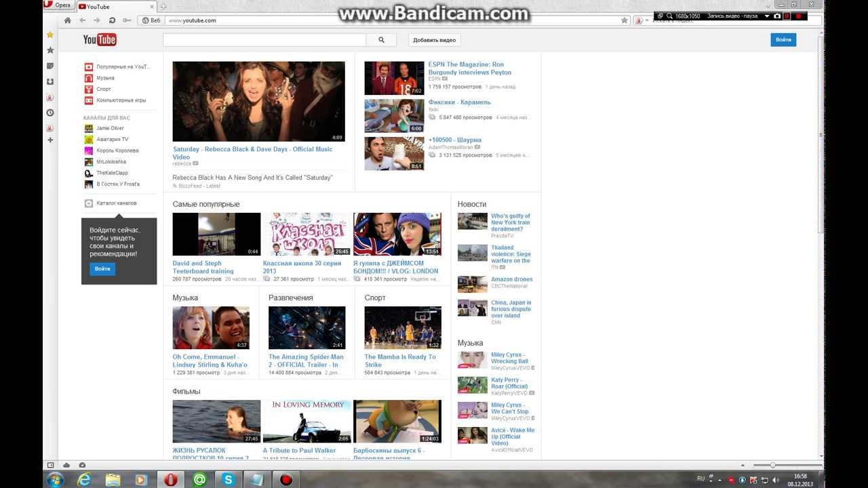Bookmark page with address bar star
The height and width of the screenshot is (488, 868).
click(x=625, y=20)
